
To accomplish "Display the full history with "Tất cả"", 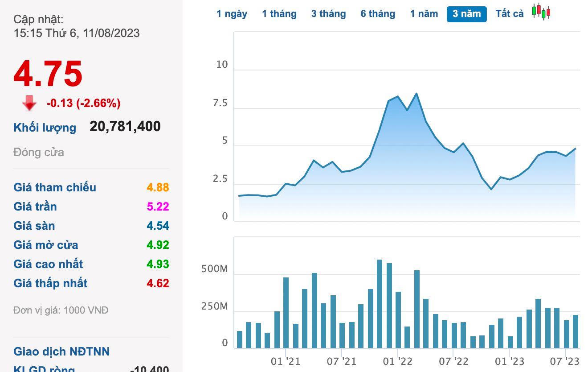I will click(510, 14).
